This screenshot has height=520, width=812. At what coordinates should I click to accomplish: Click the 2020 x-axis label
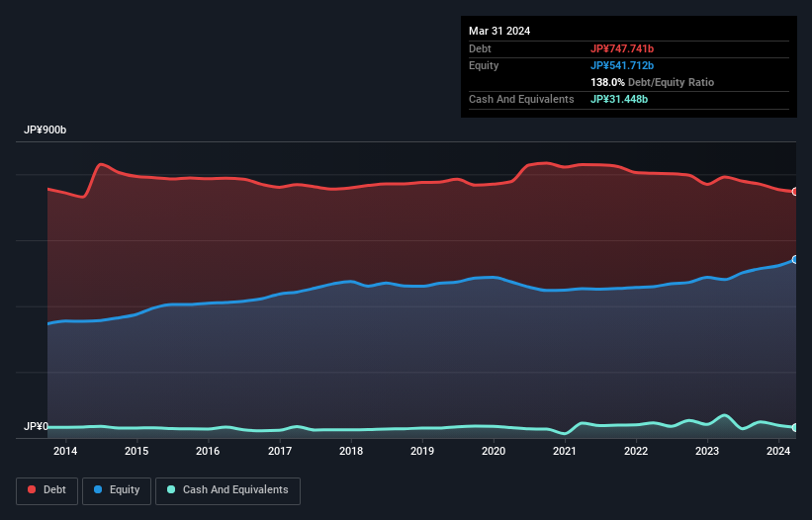(494, 451)
